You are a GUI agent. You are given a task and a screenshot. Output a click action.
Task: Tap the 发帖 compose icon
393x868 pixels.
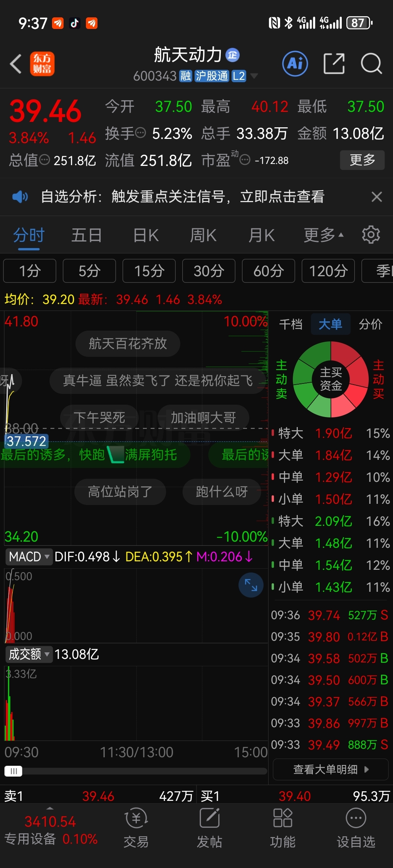[x=210, y=818]
